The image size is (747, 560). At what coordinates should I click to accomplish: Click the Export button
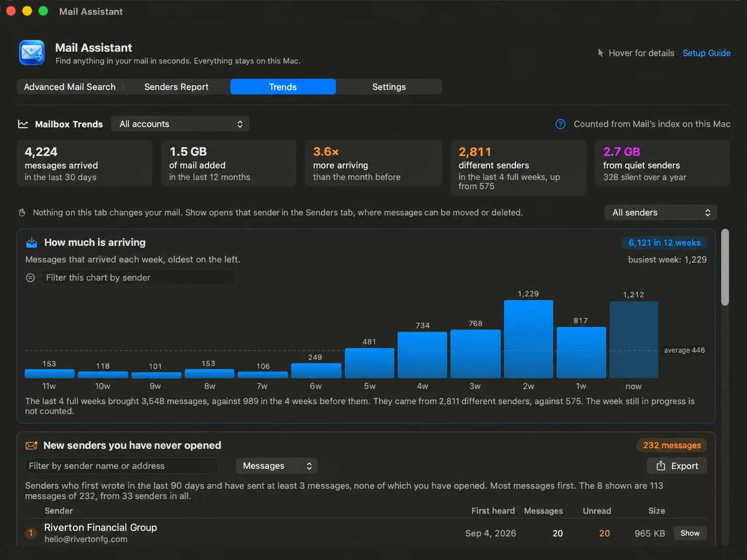tap(677, 466)
